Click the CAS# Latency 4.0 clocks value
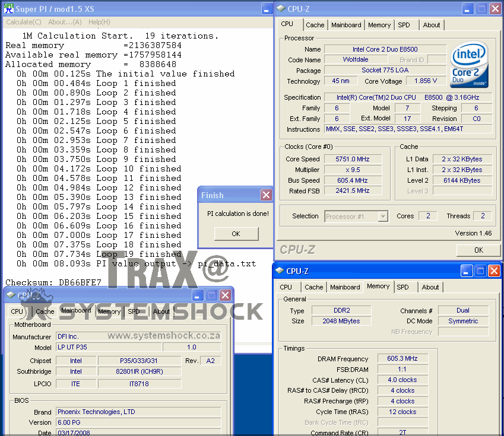504x436 pixels. [x=402, y=380]
